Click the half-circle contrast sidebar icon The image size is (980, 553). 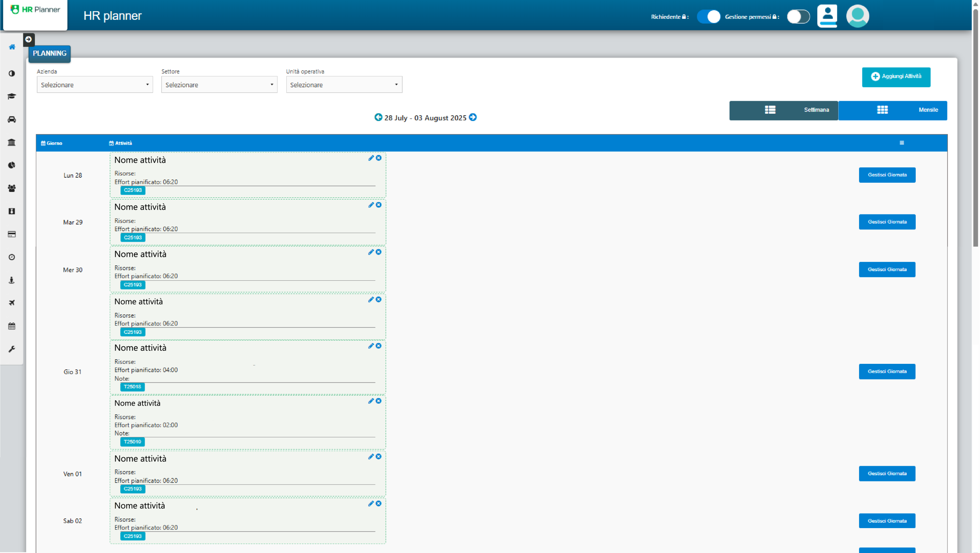point(12,74)
